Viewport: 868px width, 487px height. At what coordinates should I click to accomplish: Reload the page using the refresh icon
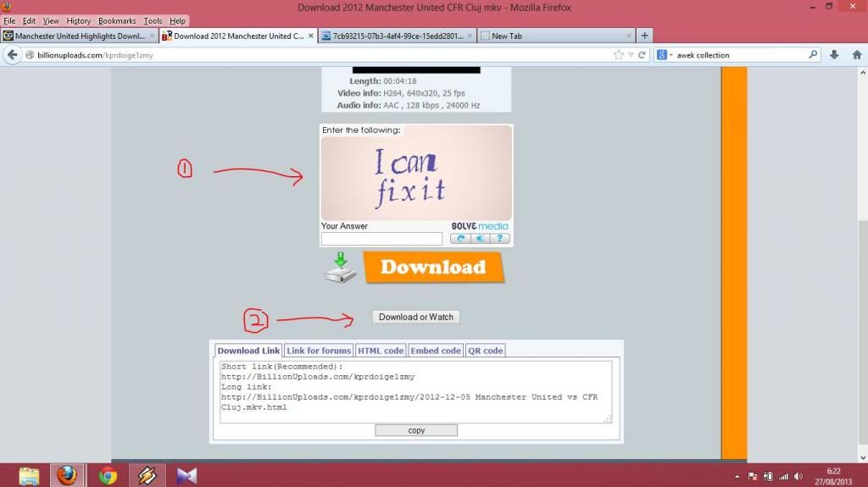(x=643, y=55)
